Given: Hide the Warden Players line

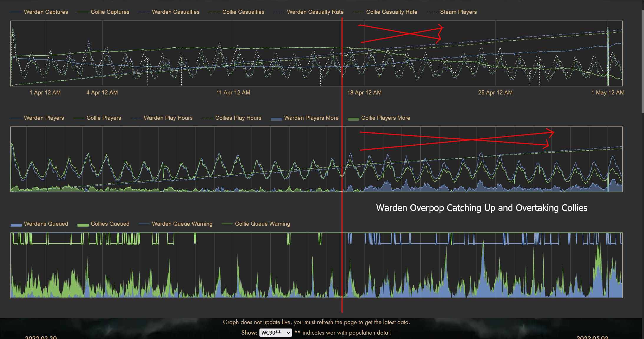Looking at the screenshot, I should 44,118.
